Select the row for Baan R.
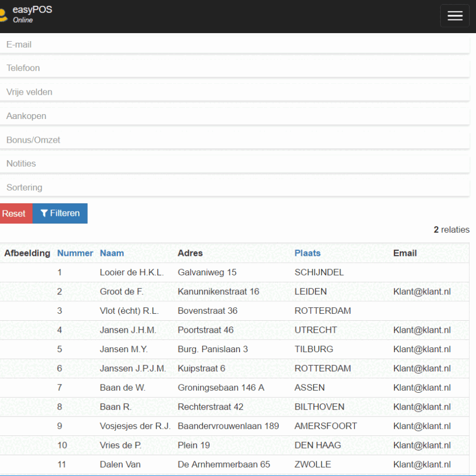Image resolution: width=476 pixels, height=476 pixels. point(234,407)
